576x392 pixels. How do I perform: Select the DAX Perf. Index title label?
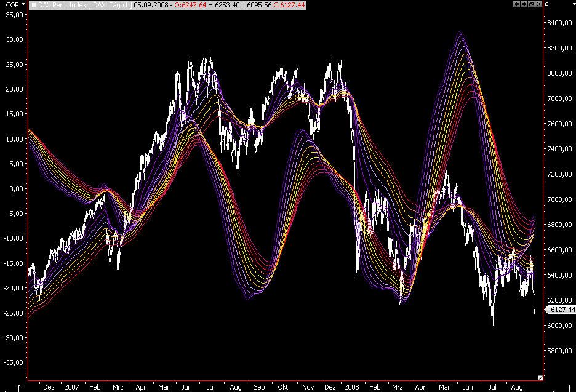click(x=84, y=5)
